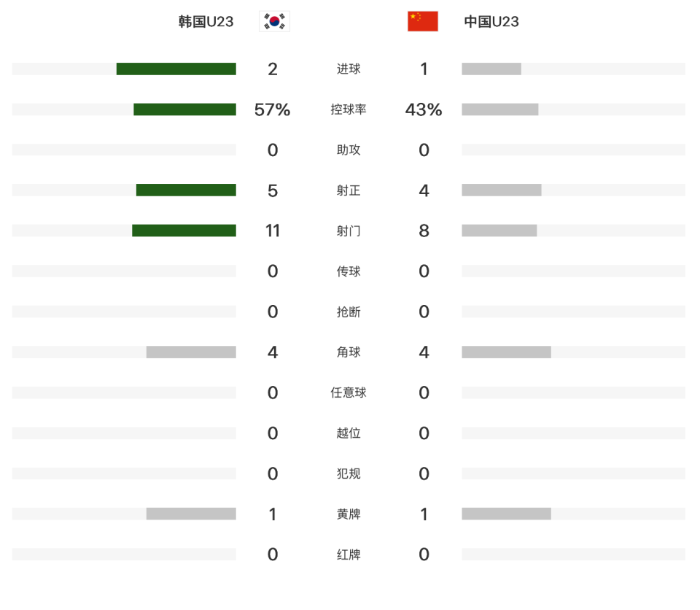Select the 射门 stat label
700x610 pixels.
[349, 231]
